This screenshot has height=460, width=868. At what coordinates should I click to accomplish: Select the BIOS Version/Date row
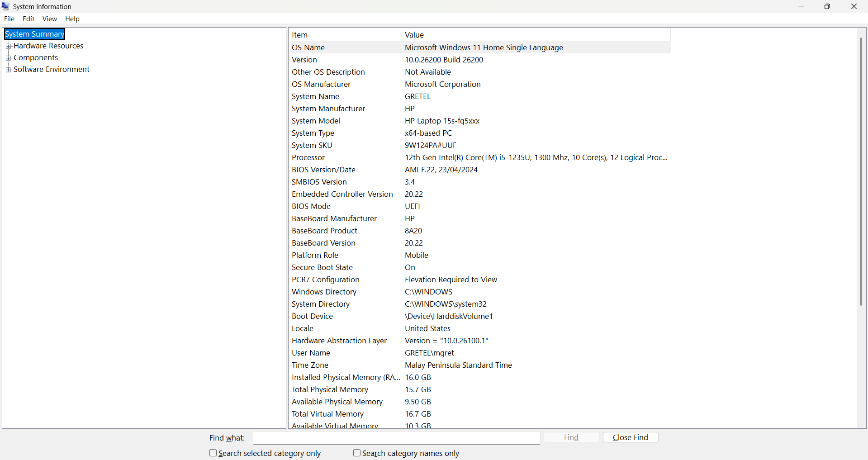(479, 170)
